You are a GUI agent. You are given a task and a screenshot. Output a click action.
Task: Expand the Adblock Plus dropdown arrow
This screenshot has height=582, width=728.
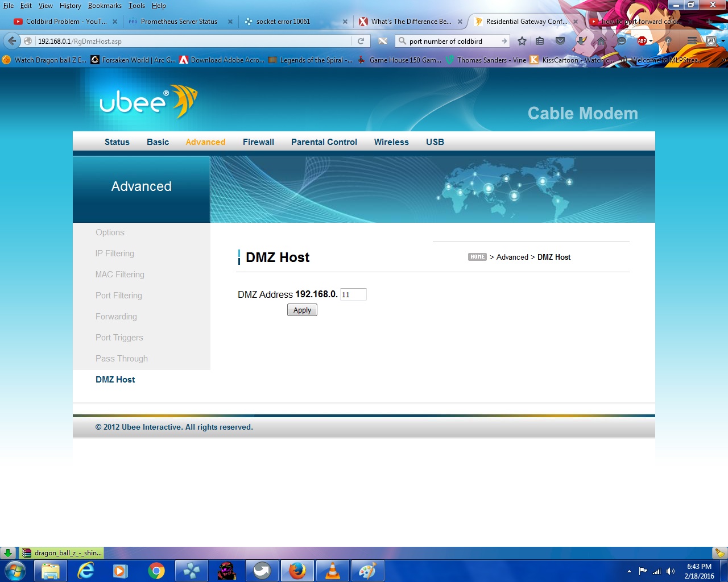651,41
